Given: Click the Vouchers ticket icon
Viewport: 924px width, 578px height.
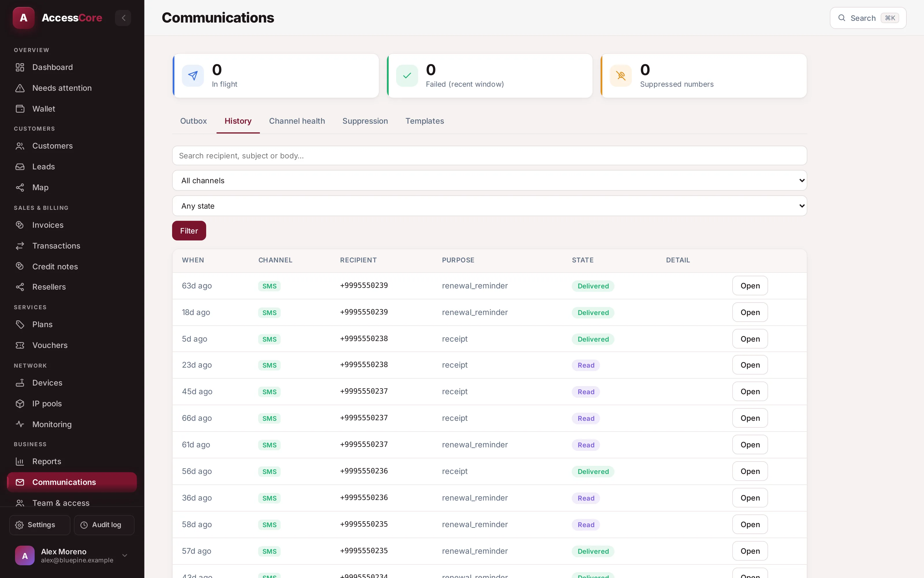Looking at the screenshot, I should [x=20, y=345].
